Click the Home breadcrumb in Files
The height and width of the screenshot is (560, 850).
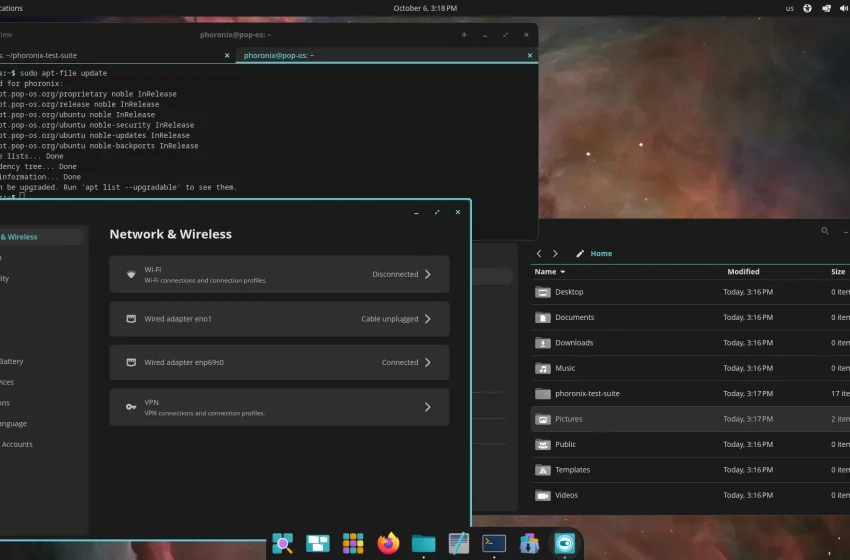(x=601, y=253)
